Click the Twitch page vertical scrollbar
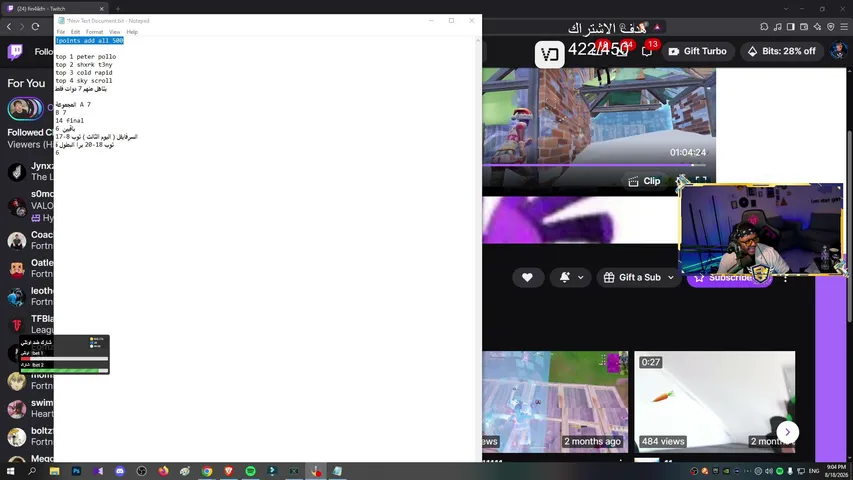Screen dimensions: 853x480 click(x=850, y=226)
